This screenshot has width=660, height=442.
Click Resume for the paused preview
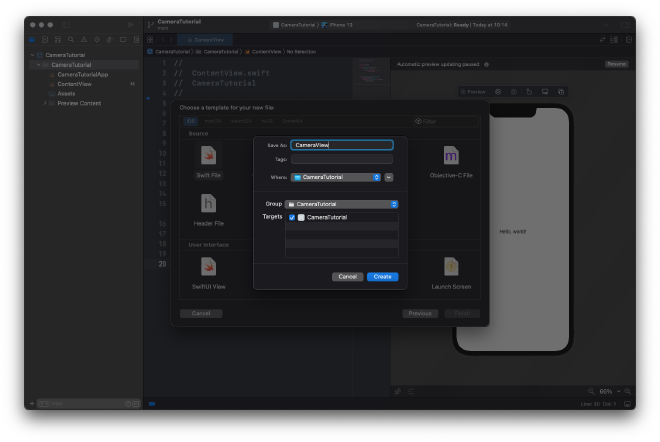point(616,64)
